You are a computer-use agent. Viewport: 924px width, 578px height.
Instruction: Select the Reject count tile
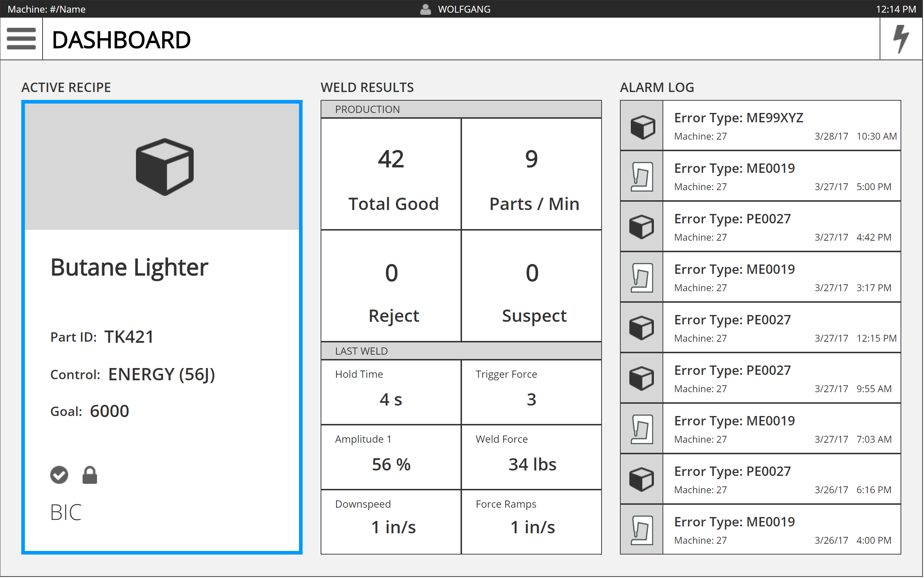[x=391, y=286]
